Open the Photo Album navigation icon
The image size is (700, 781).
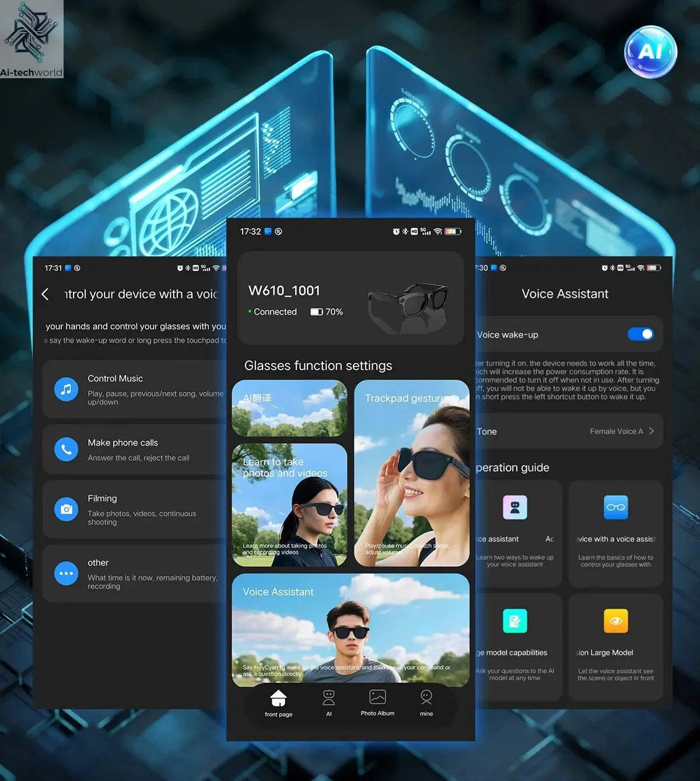tap(377, 698)
